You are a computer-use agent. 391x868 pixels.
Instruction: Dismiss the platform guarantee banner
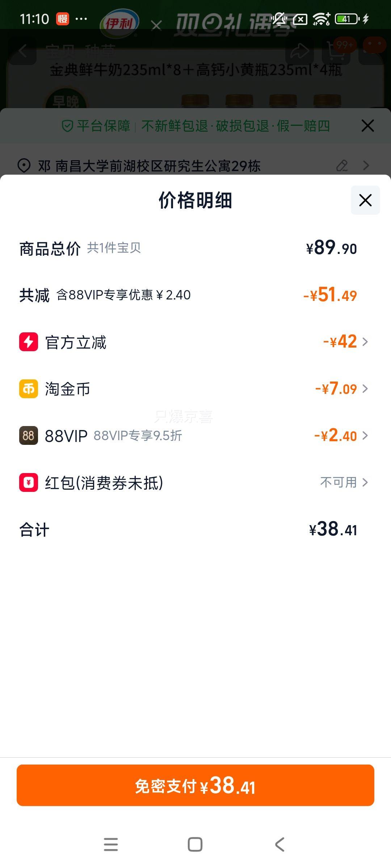pos(367,126)
